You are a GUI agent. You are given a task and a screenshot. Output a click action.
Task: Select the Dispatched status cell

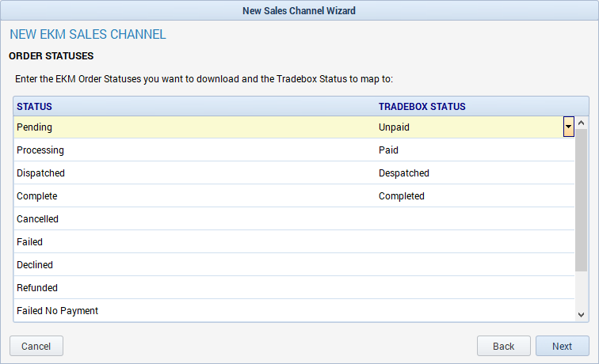pos(195,173)
